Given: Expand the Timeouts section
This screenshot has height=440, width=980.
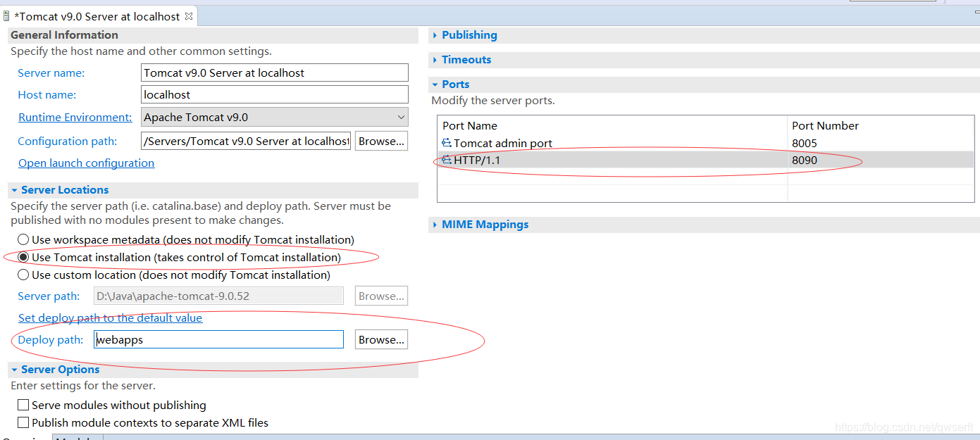Looking at the screenshot, I should coord(435,60).
